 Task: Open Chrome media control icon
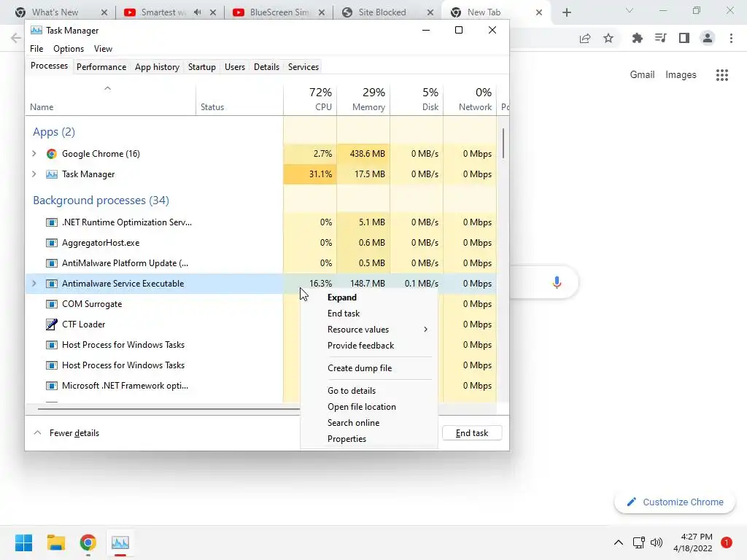tap(660, 38)
